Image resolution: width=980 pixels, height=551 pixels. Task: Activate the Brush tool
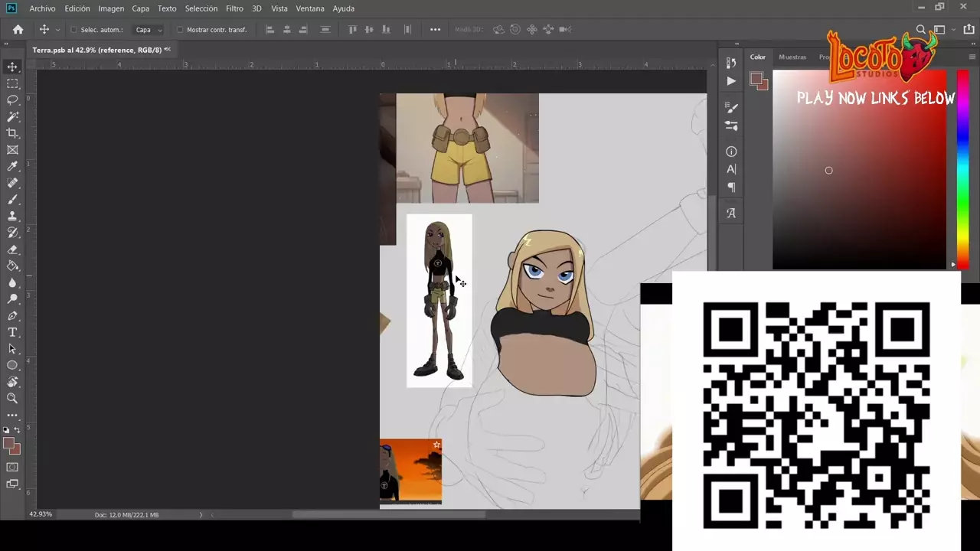coord(12,200)
